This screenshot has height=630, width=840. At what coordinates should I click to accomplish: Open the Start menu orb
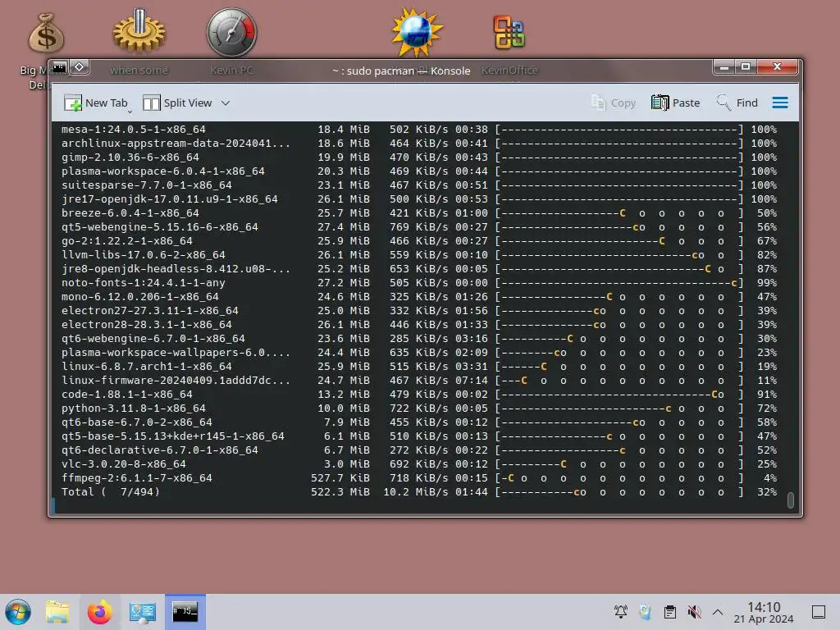pos(18,612)
